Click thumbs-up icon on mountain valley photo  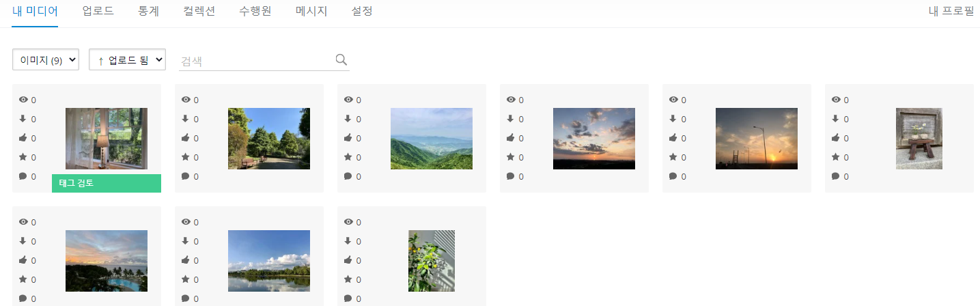[348, 138]
